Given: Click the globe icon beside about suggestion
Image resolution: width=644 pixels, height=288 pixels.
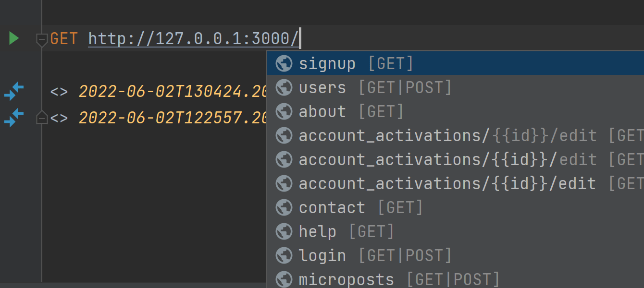Looking at the screenshot, I should 284,111.
